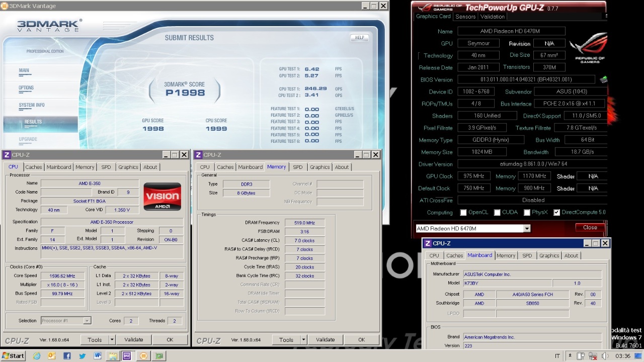Click the GPU Clock 975 MHz field in GPU-Z
The image size is (644, 362).
click(x=473, y=176)
